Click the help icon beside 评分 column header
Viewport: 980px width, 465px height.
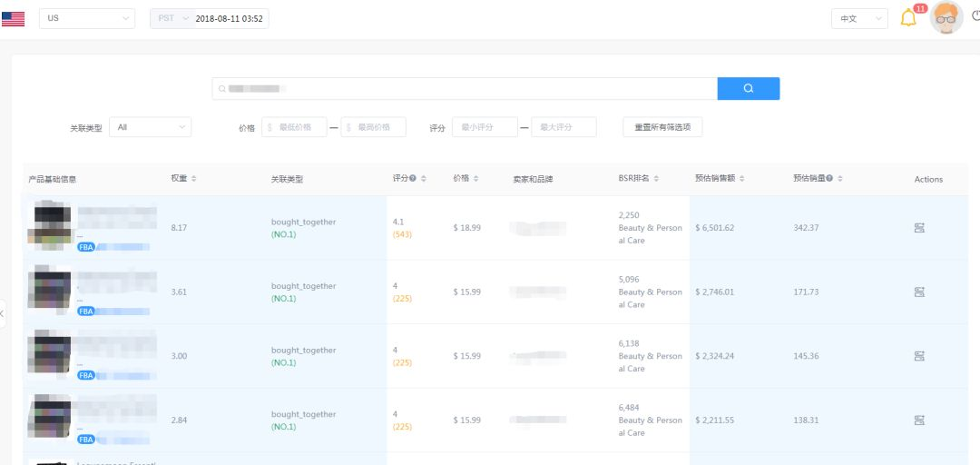[413, 179]
